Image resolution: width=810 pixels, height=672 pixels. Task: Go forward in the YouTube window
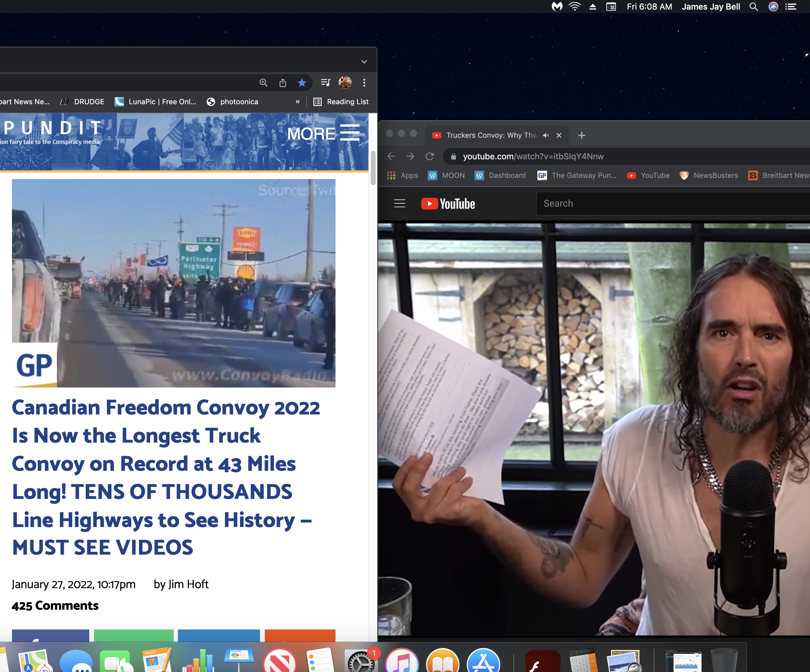click(410, 156)
